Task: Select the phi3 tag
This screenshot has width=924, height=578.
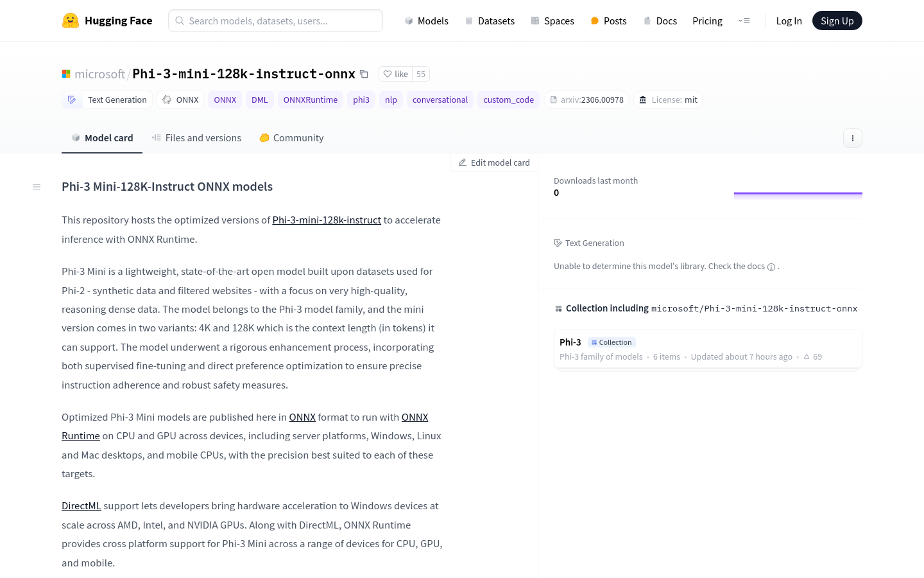Action: click(361, 100)
